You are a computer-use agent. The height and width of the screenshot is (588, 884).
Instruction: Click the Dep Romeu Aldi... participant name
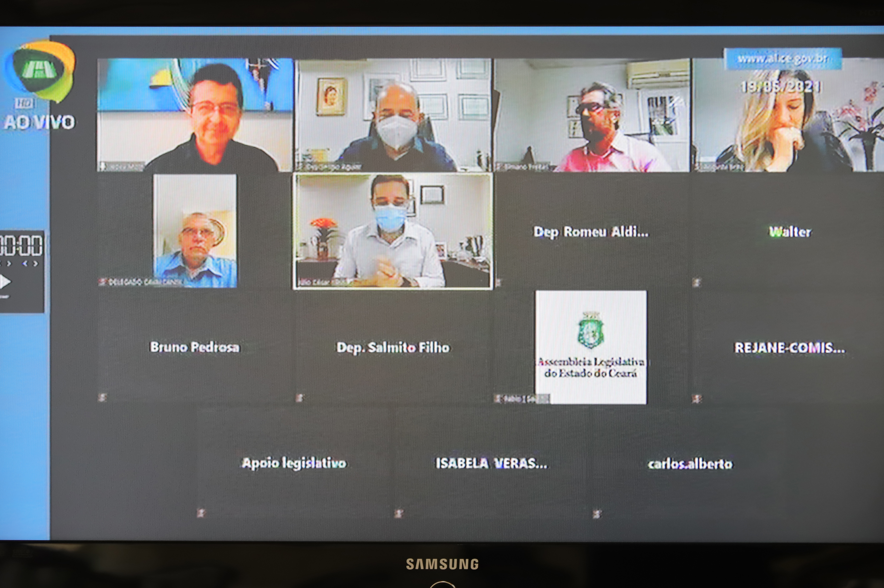coord(591,232)
